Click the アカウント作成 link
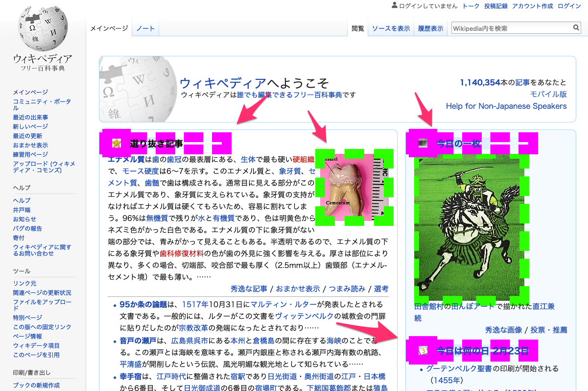The width and height of the screenshot is (588, 391). coord(533,6)
